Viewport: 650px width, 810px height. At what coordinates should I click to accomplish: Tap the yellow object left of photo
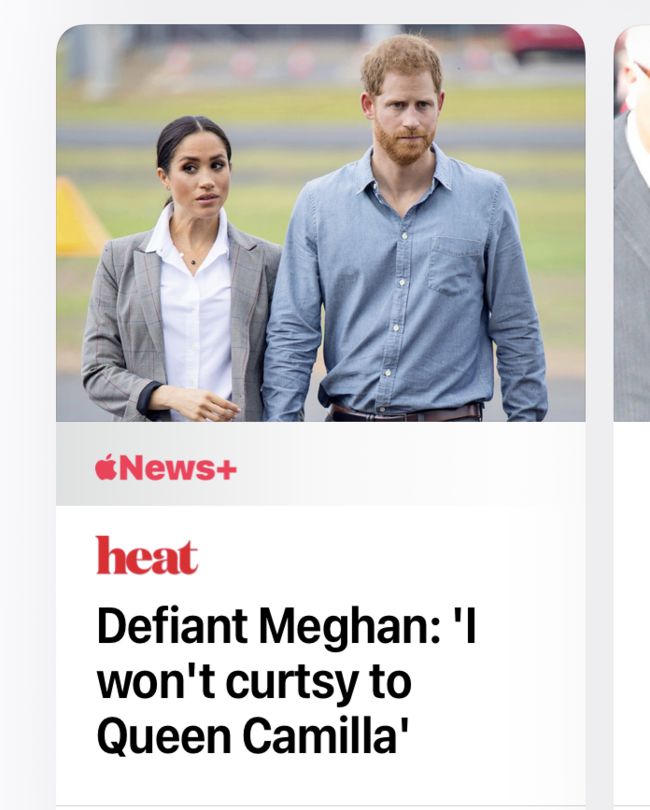(x=78, y=218)
